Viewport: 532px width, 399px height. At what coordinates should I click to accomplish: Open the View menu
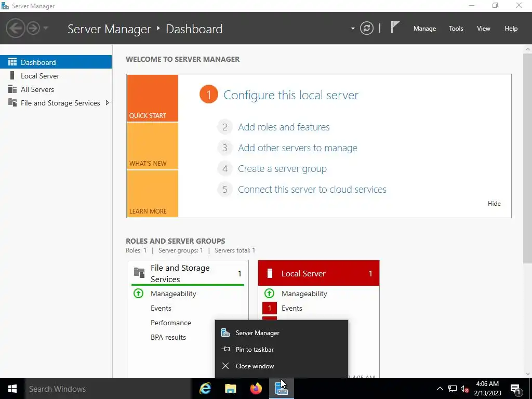coord(484,29)
